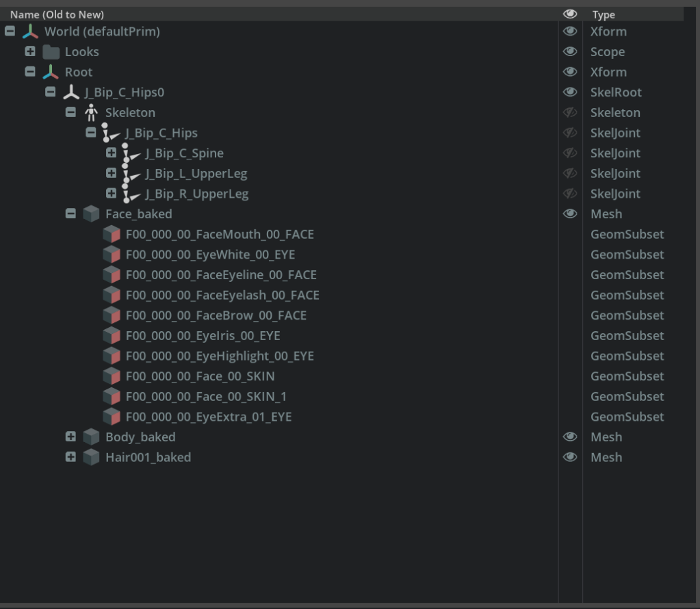Click the Hair001_baked mesh cube icon

click(91, 457)
